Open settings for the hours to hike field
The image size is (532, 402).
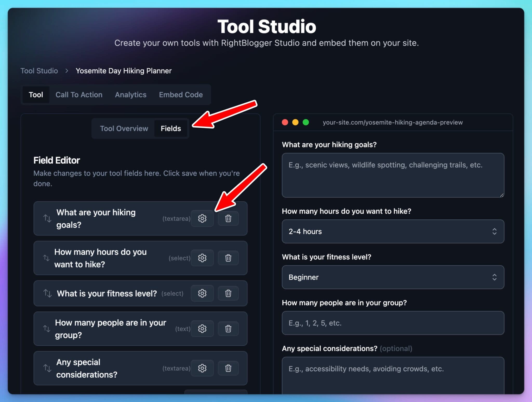click(x=202, y=258)
